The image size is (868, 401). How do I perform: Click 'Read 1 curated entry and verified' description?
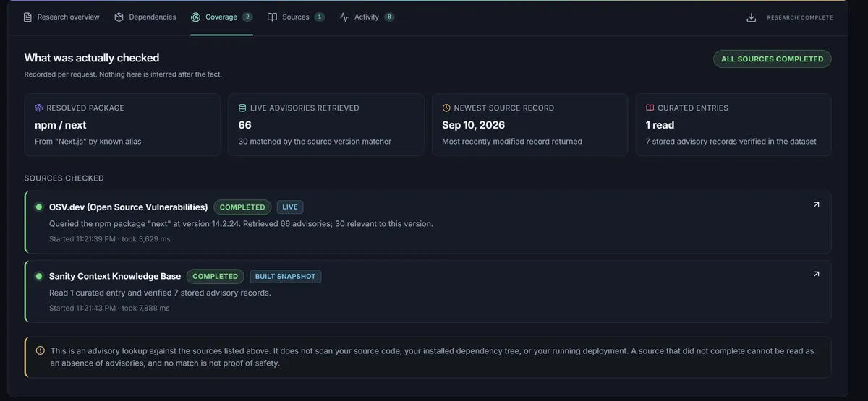click(x=160, y=293)
